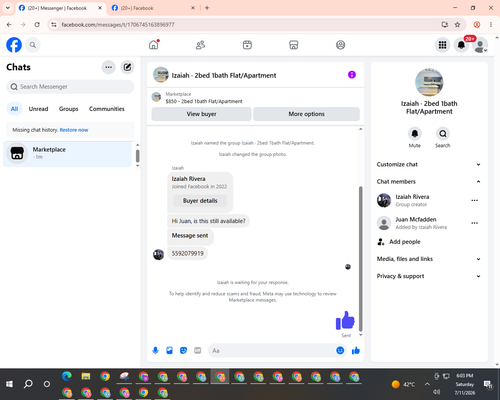Screen dimensions: 500x400
Task: Open the Chats options three-dot button
Action: click(108, 67)
